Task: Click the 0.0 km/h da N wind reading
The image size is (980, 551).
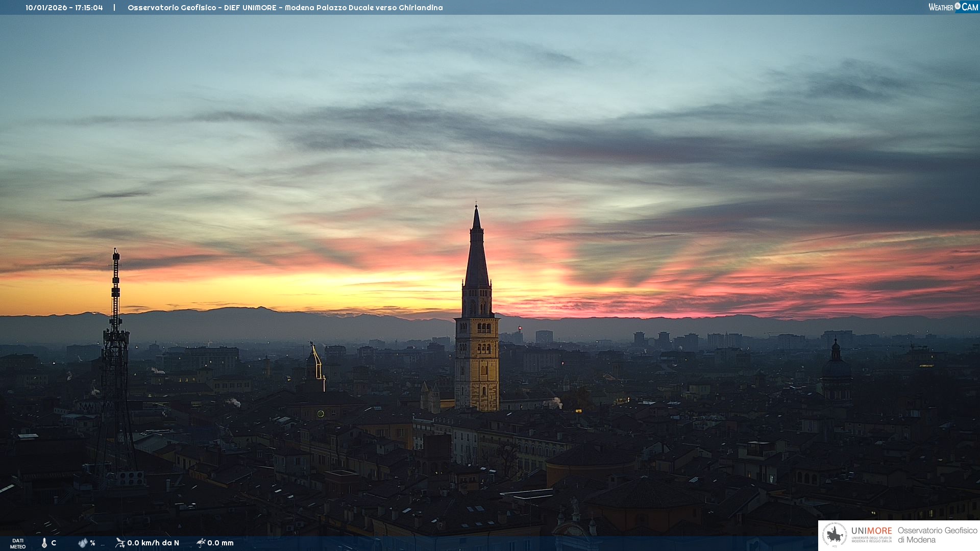Action: pyautogui.click(x=153, y=543)
